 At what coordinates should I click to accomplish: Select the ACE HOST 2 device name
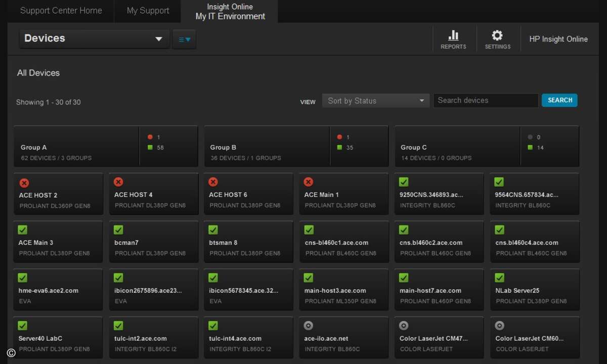38,195
